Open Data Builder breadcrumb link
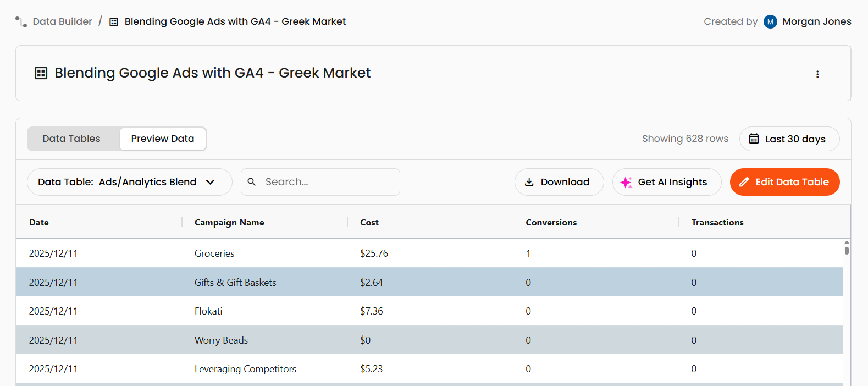This screenshot has height=386, width=868. 62,21
